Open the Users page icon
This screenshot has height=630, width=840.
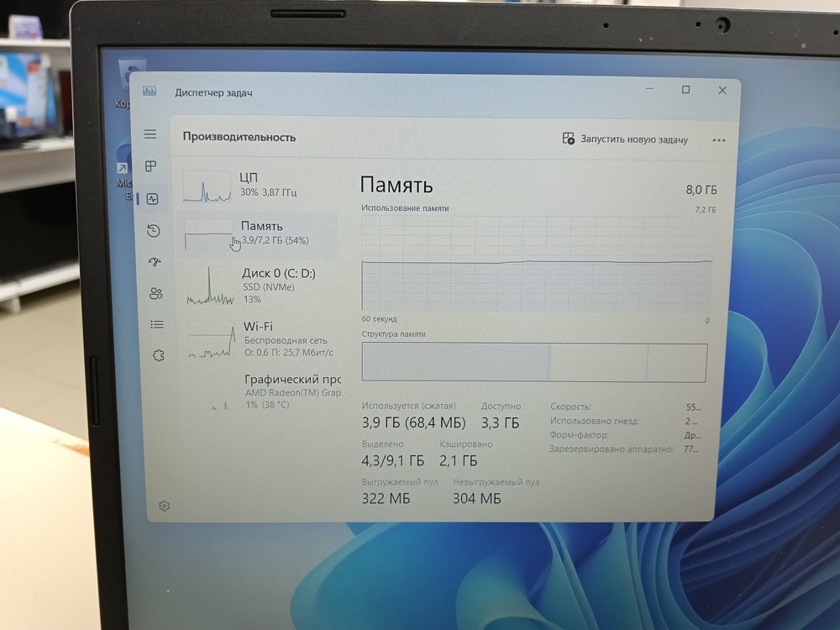[x=156, y=293]
